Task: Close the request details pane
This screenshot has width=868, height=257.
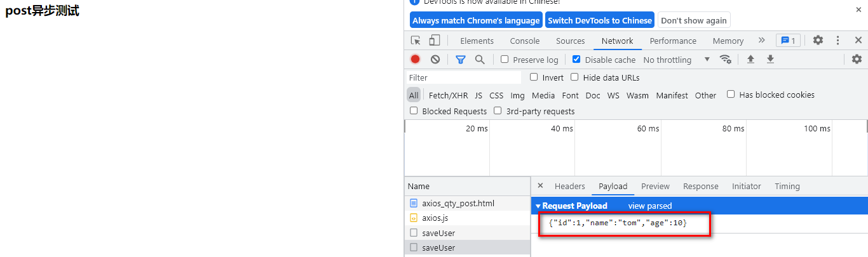Action: (540, 186)
